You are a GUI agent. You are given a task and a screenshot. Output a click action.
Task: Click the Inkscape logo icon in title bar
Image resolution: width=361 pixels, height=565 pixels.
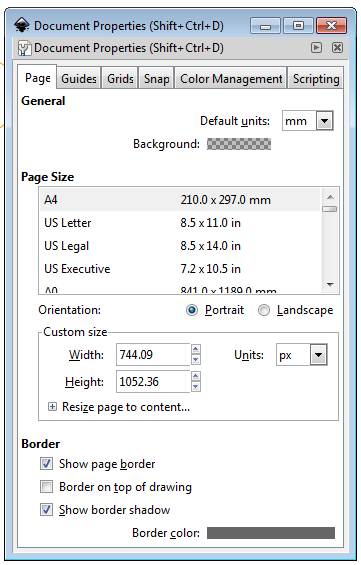click(22, 26)
